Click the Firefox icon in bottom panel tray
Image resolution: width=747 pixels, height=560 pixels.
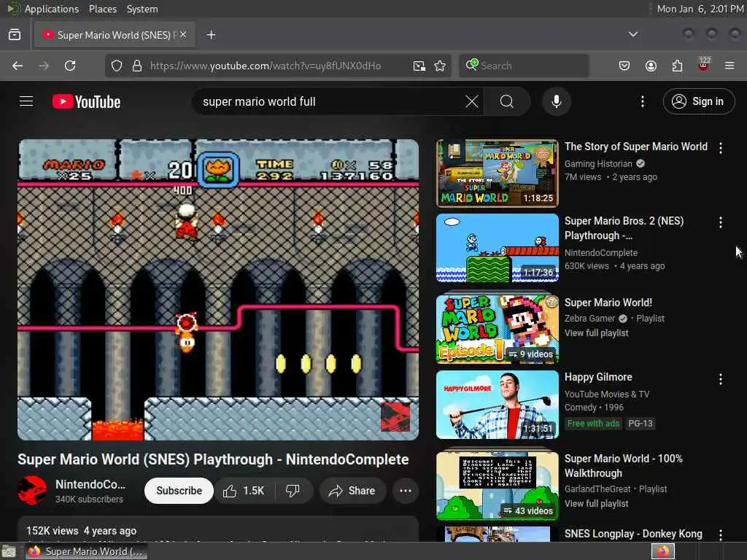662,551
